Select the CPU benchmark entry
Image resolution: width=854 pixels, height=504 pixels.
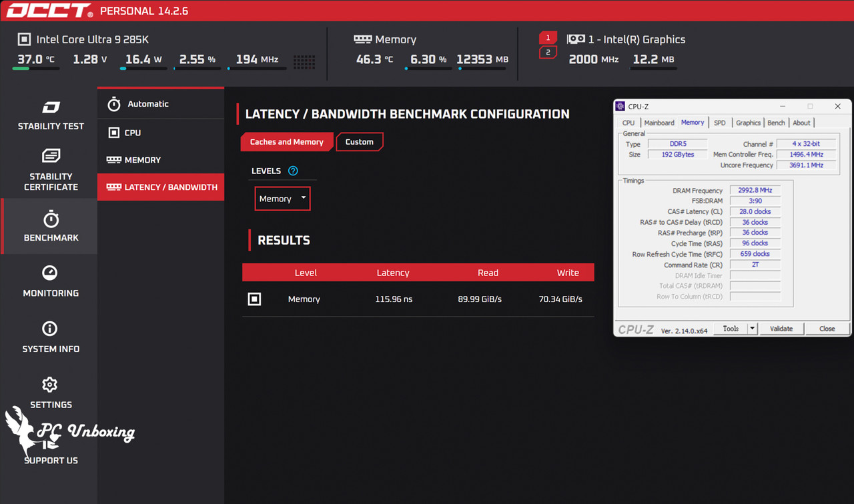point(161,133)
